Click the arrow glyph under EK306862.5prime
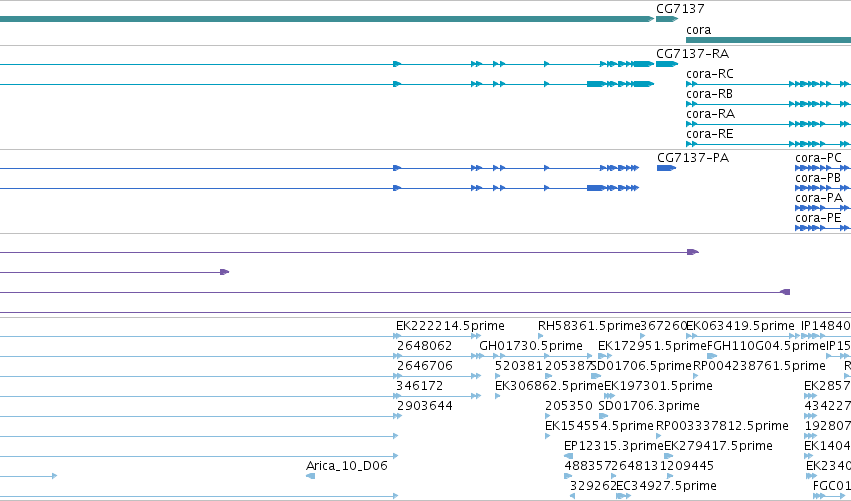The width and height of the screenshot is (851, 501). 498,396
